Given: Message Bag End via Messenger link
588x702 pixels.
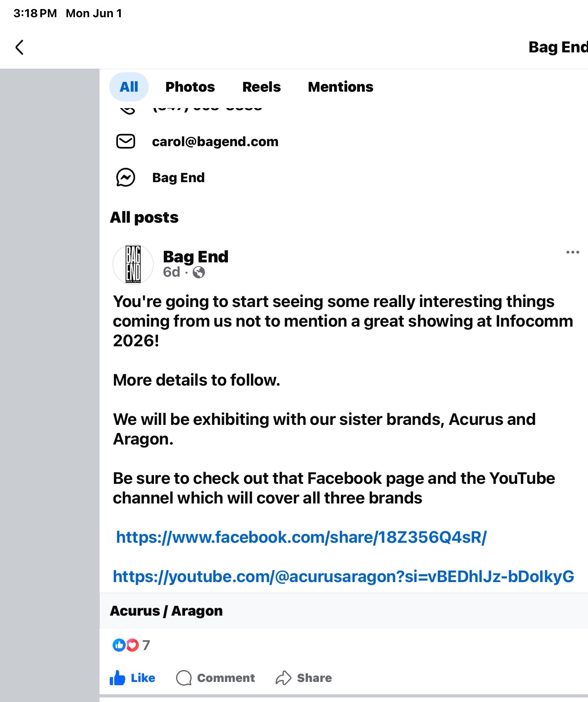Looking at the screenshot, I should [x=179, y=178].
